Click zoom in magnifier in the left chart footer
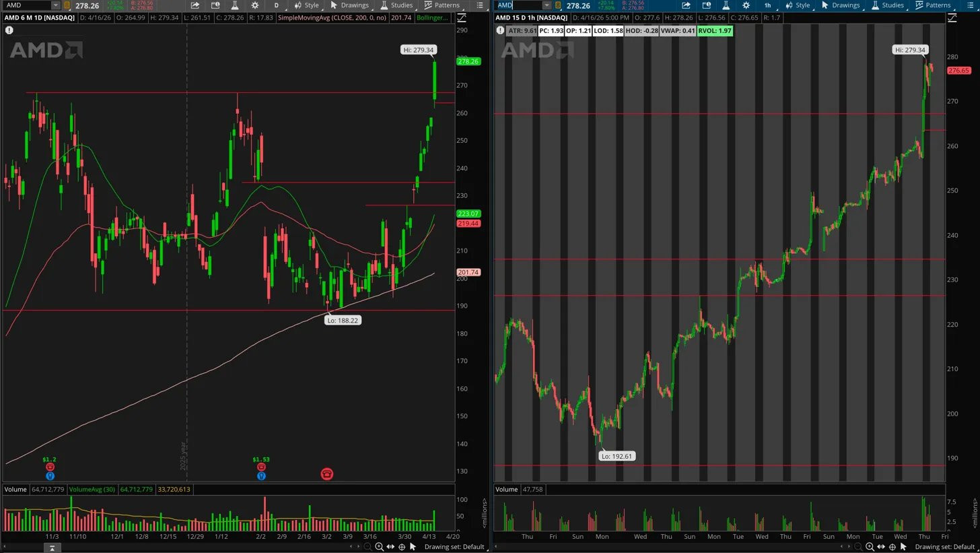Screen dimensions: 980x553 point(380,547)
